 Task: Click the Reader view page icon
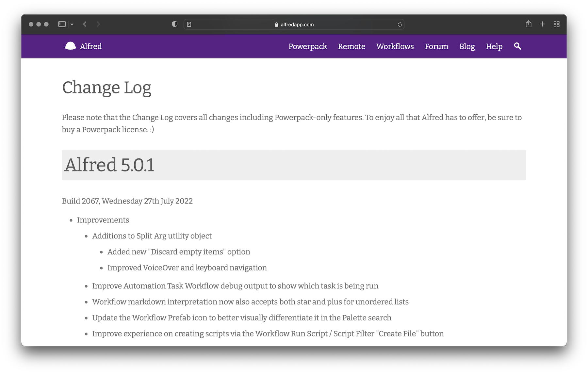(x=189, y=24)
